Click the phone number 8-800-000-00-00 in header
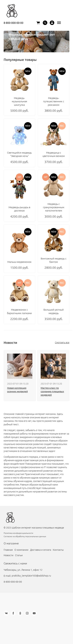73x644 pixels. point(14,23)
